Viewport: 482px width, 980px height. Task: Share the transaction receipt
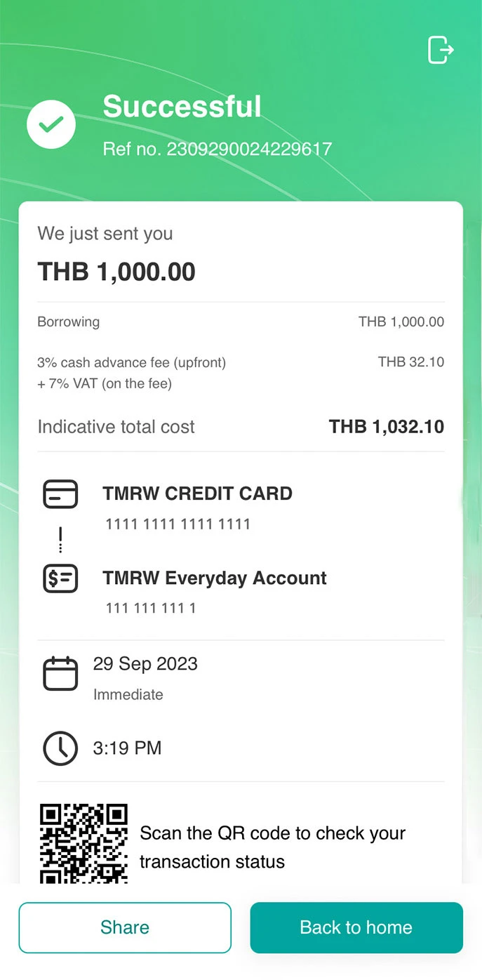[x=125, y=927]
